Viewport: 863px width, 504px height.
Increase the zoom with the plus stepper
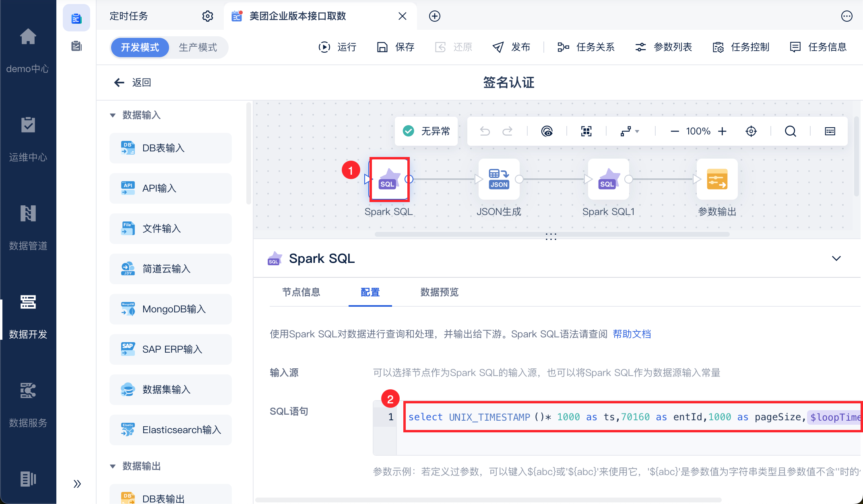click(x=723, y=131)
